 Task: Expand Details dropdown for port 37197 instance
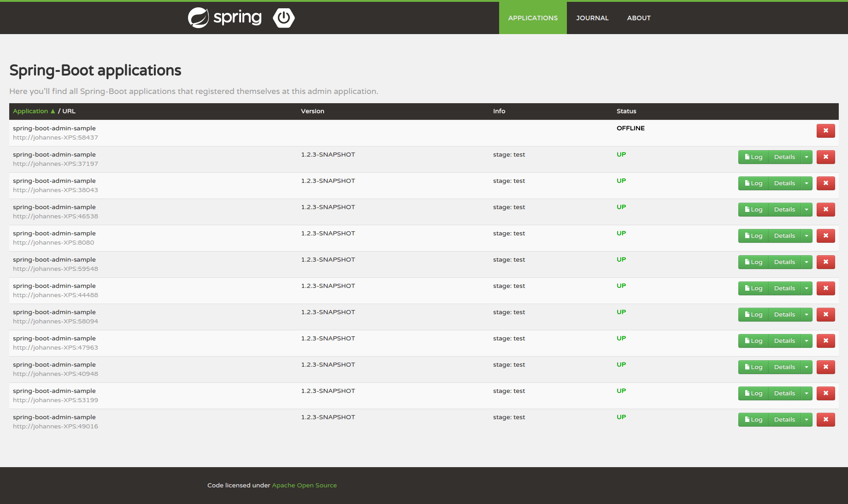pyautogui.click(x=806, y=157)
